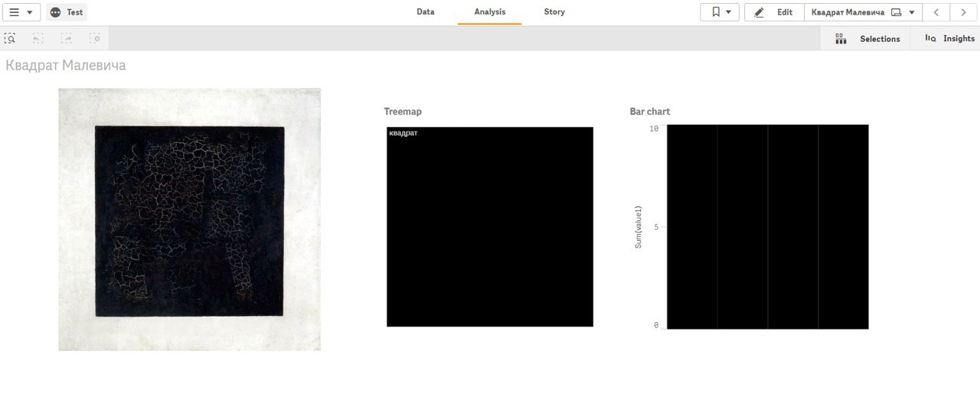Image resolution: width=980 pixels, height=403 pixels.
Task: Open the Квадрат Малевича sheet selector
Action: pyautogui.click(x=863, y=12)
